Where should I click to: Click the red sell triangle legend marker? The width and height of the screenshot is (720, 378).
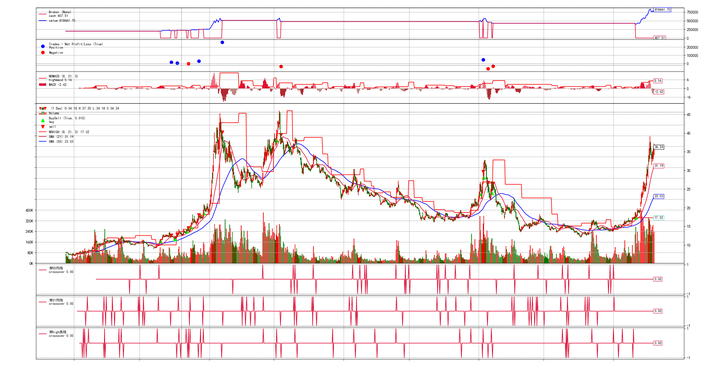pyautogui.click(x=43, y=127)
